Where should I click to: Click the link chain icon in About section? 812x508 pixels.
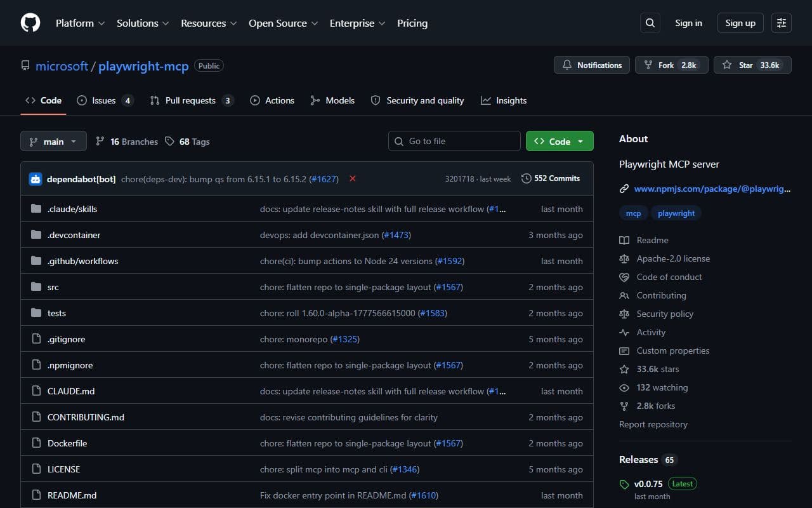624,189
